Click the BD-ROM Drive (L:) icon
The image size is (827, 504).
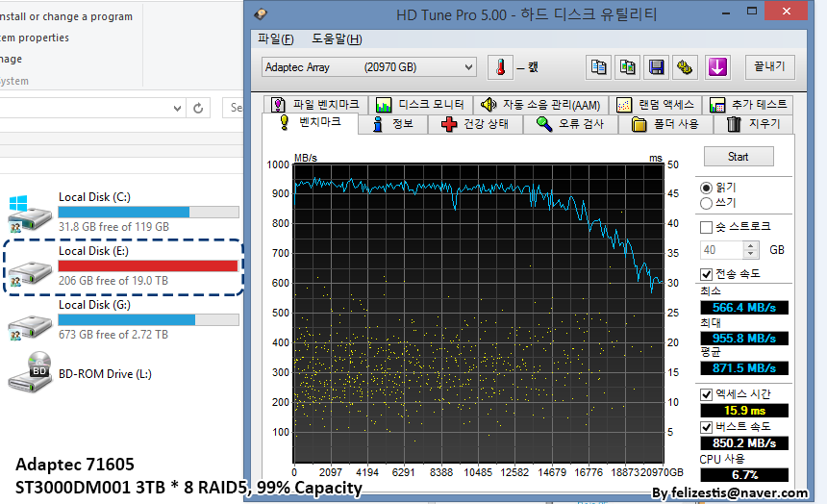click(30, 372)
